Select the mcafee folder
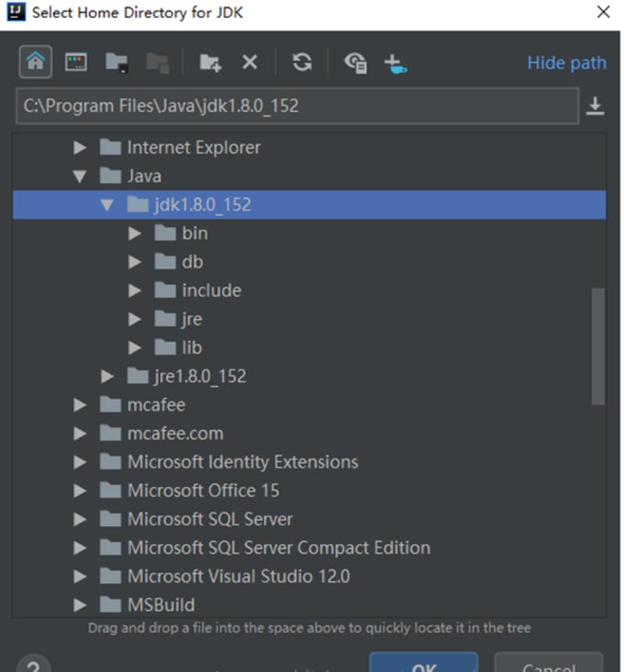The width and height of the screenshot is (624, 672). [309, 405]
